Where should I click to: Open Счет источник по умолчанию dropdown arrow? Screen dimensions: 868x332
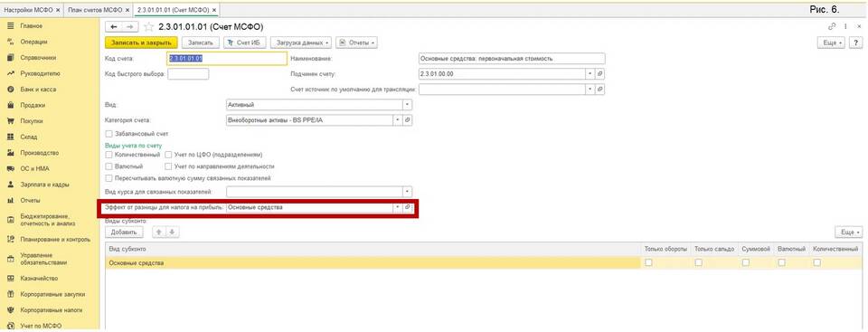[x=590, y=89]
